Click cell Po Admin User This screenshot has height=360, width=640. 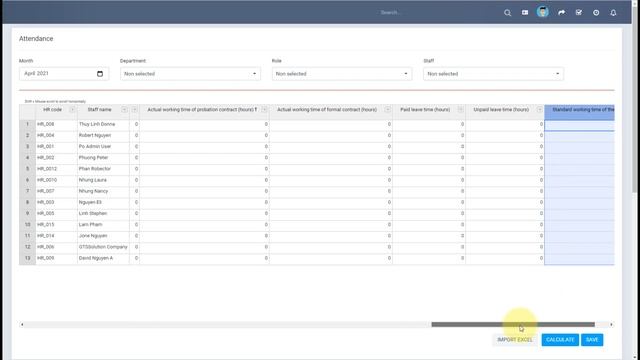tap(103, 147)
